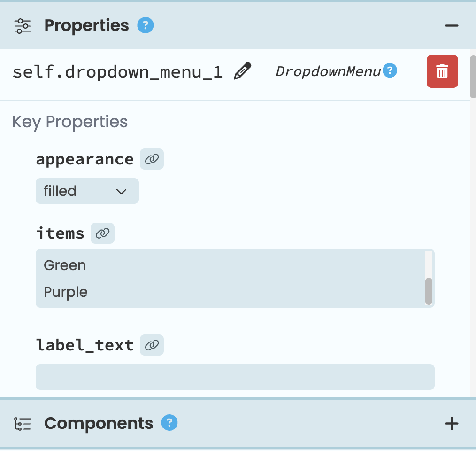The image size is (476, 451).
Task: Delete the DropdownMenu with the trash icon
Action: [x=442, y=71]
